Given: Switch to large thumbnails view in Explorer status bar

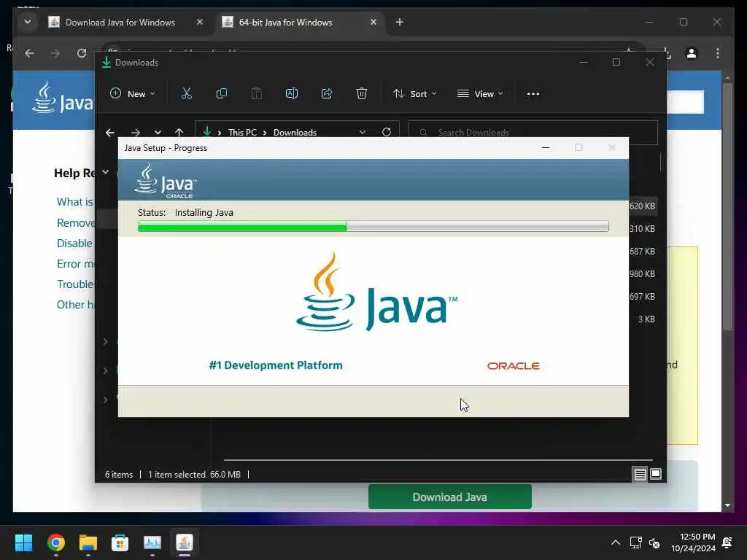Looking at the screenshot, I should (656, 474).
